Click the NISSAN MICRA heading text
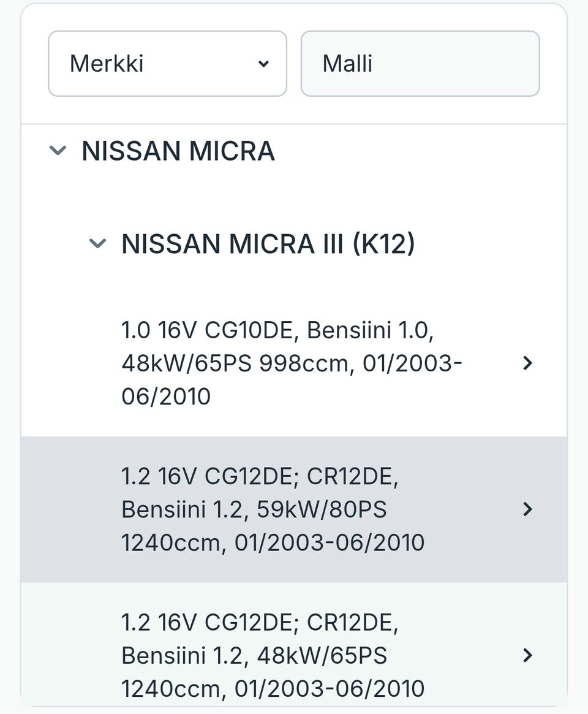 click(178, 151)
